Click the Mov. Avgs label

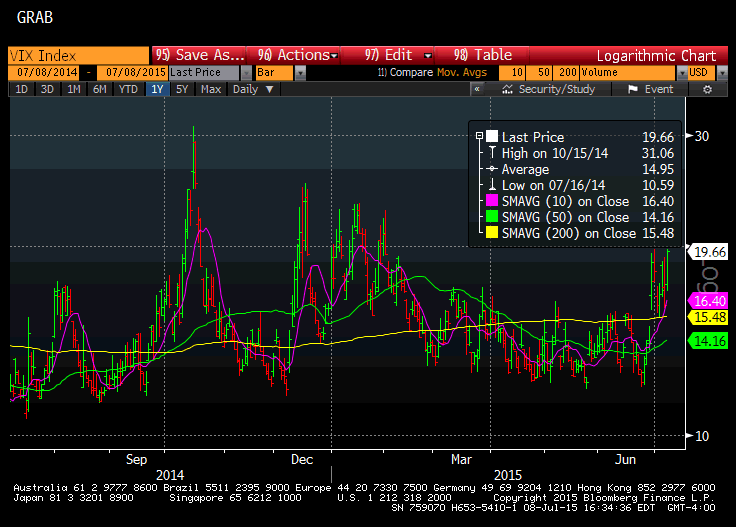click(462, 72)
